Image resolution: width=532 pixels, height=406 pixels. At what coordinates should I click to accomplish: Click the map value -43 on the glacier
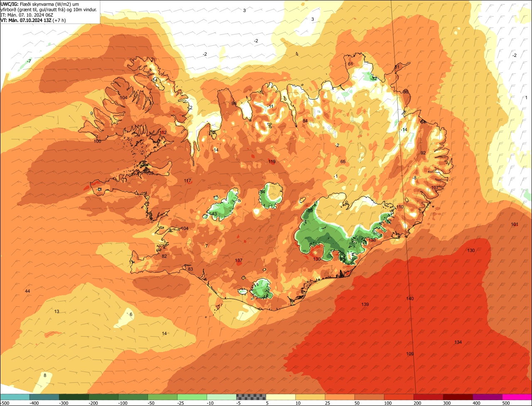coord(213,214)
